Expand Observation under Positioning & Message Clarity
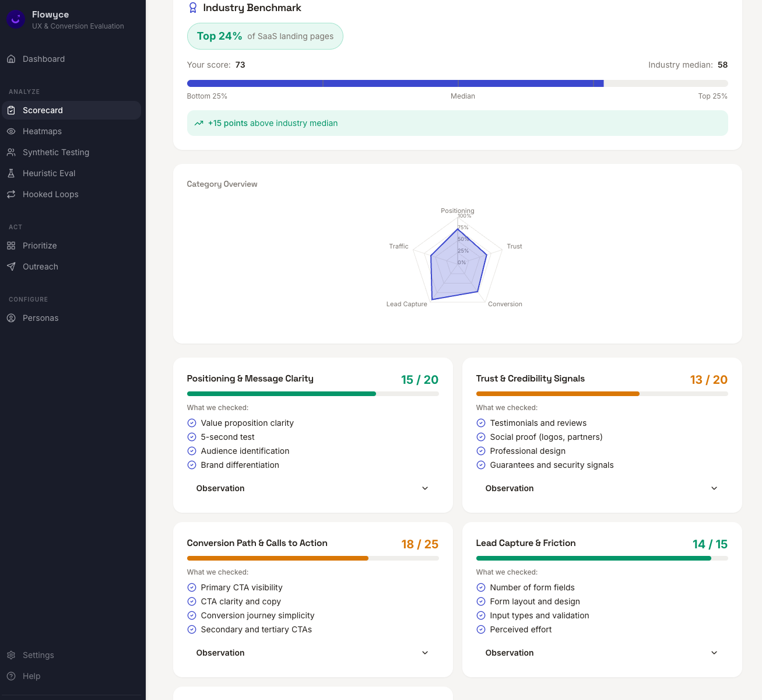The image size is (762, 700). tap(313, 488)
